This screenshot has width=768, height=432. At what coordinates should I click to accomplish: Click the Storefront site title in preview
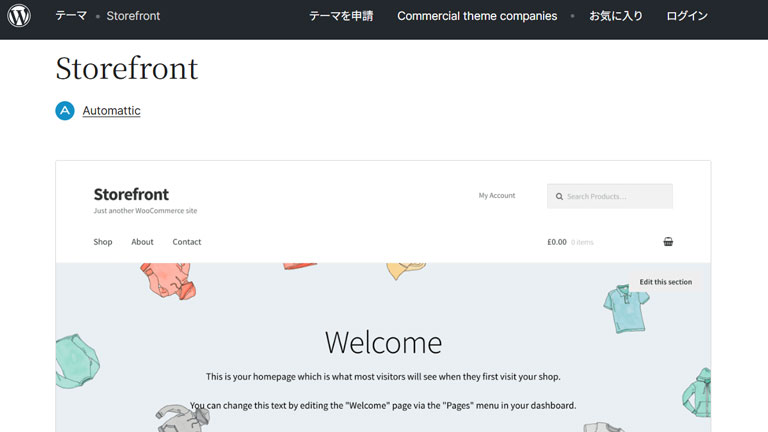pos(131,194)
